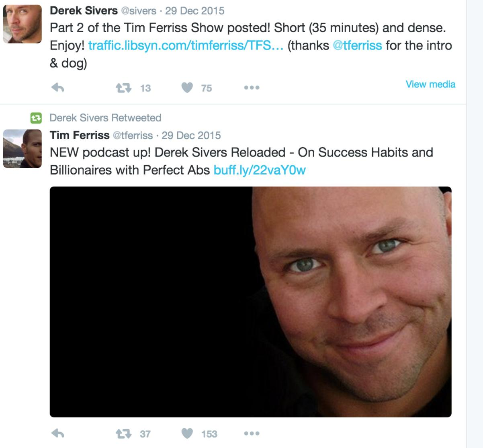Open more options on Derek Sivers' tweet
This screenshot has height=448, width=483.
252,88
